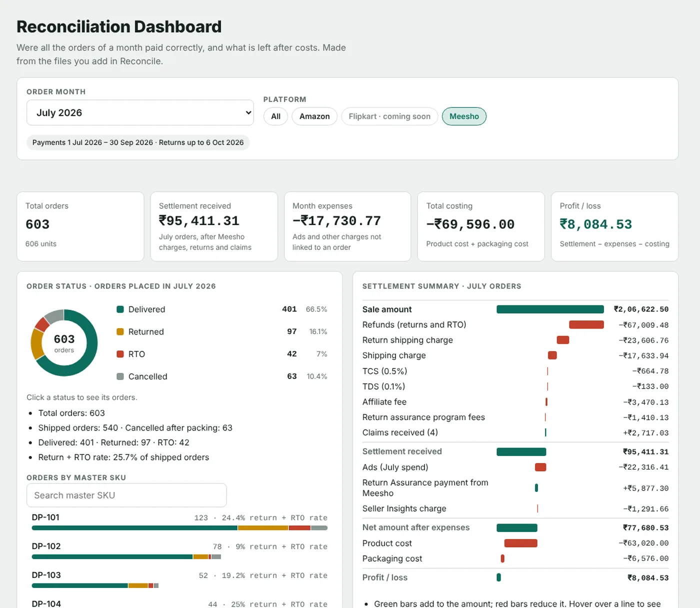Click the Returned status row
Image resolution: width=700 pixels, height=608 pixels.
coord(222,331)
